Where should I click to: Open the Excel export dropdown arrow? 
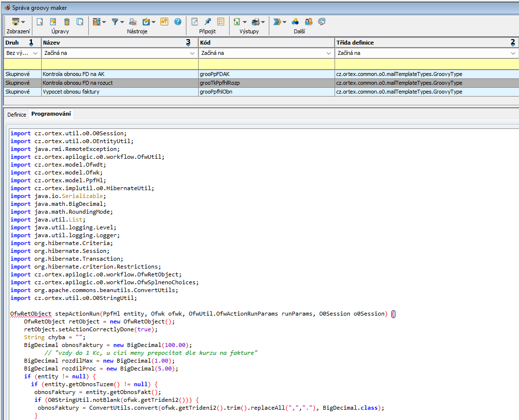coord(244,22)
